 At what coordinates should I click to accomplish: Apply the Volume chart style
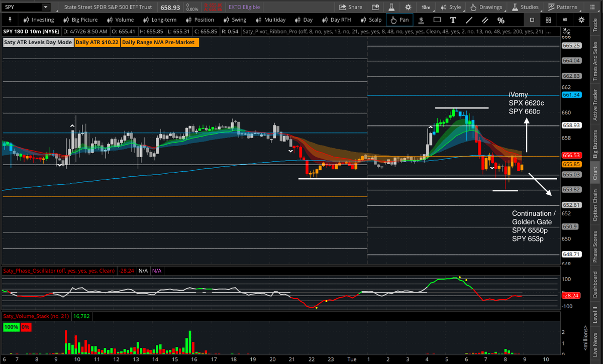120,20
